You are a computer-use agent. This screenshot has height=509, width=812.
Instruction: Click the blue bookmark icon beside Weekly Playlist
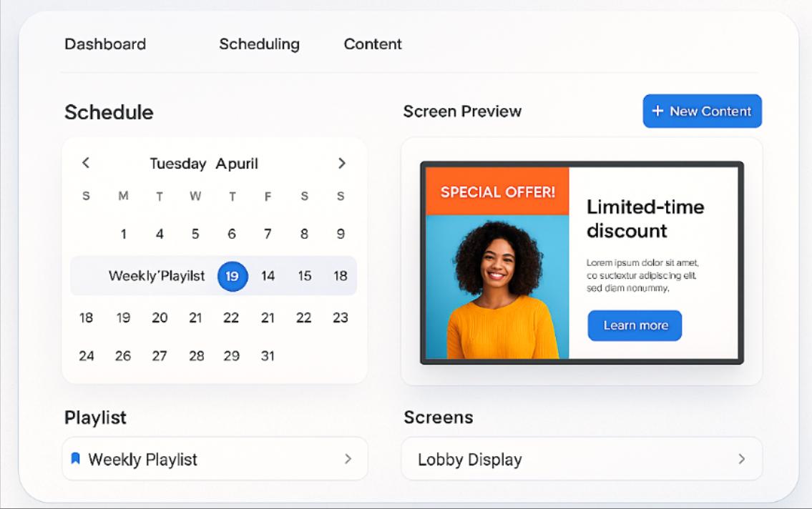click(x=76, y=459)
